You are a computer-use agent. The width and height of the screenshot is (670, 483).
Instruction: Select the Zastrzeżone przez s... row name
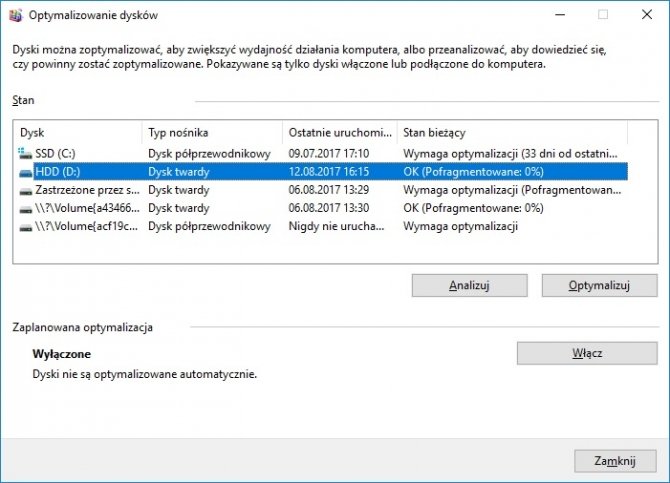click(x=87, y=190)
